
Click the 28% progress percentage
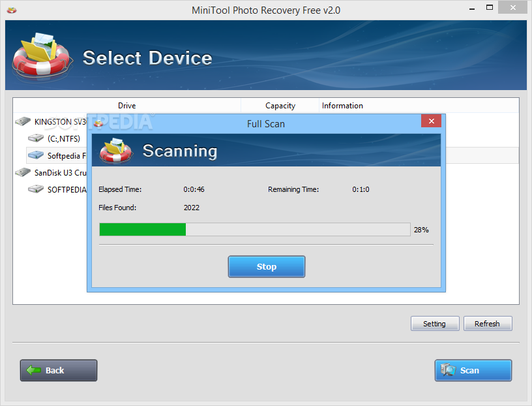point(421,230)
